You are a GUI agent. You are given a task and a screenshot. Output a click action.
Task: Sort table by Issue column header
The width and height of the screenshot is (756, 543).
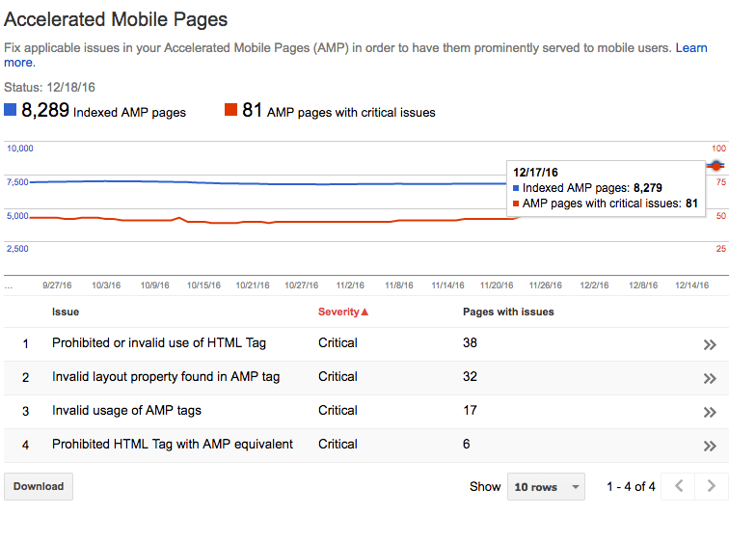66,312
